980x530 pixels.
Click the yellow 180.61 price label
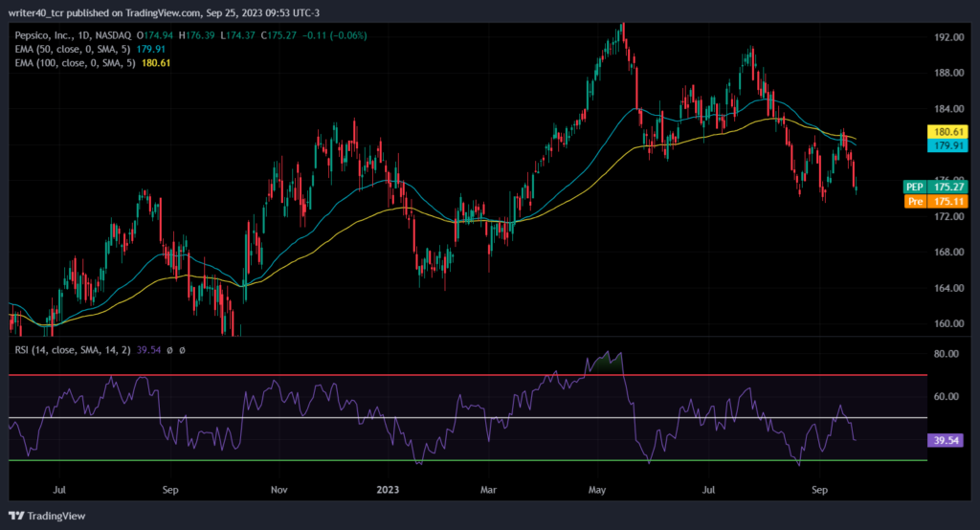[947, 132]
